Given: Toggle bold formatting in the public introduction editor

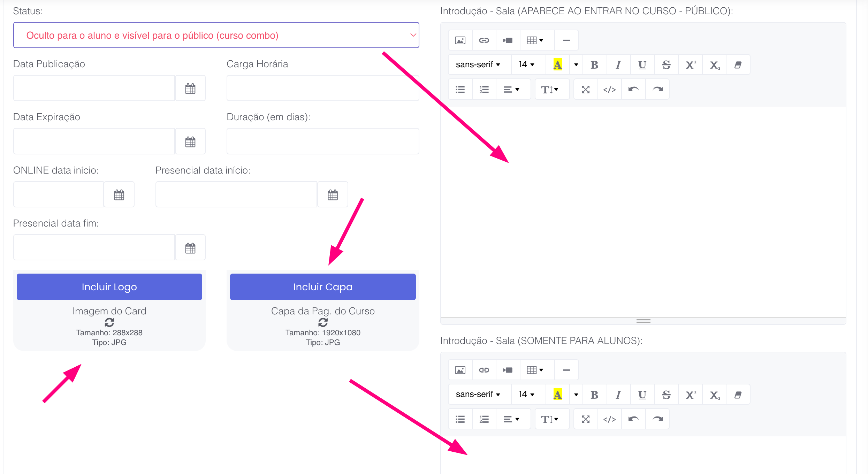Looking at the screenshot, I should tap(594, 65).
